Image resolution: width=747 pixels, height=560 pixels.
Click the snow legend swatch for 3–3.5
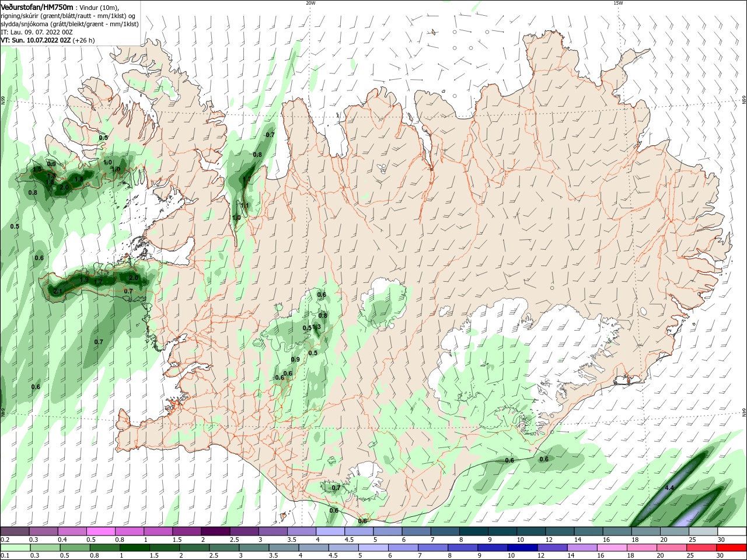coord(273,531)
